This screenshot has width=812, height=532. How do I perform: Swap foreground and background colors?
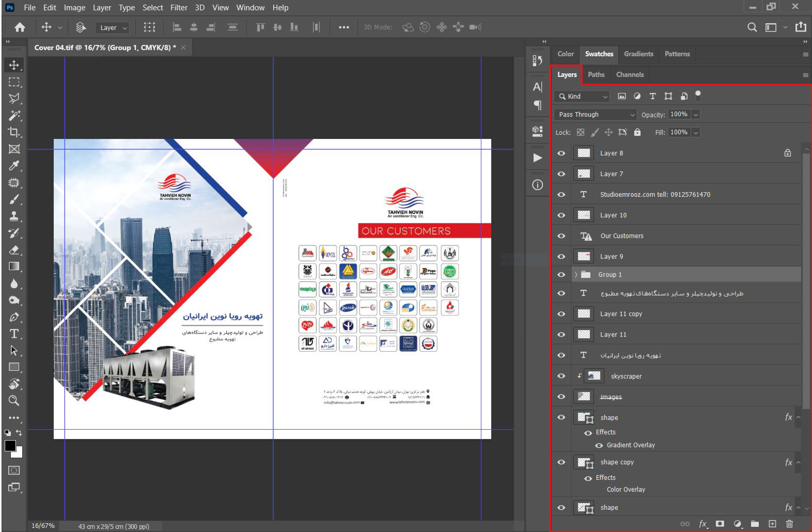(20, 433)
